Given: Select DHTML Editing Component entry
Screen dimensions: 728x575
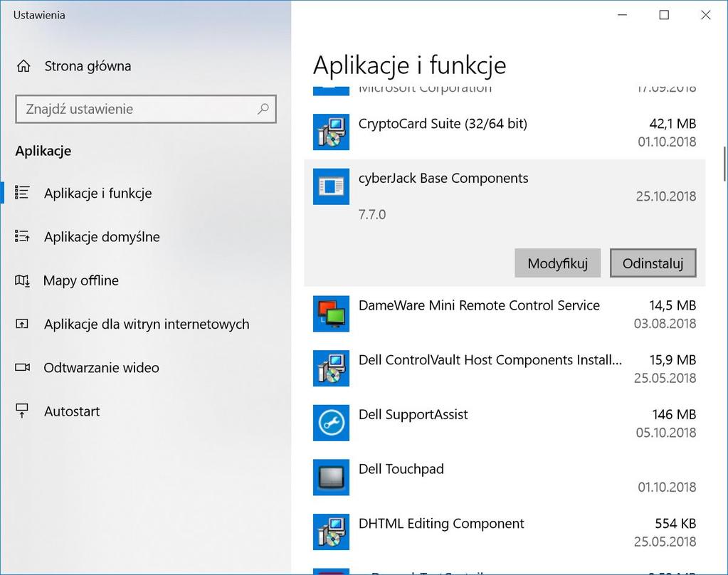Looking at the screenshot, I should [505, 532].
